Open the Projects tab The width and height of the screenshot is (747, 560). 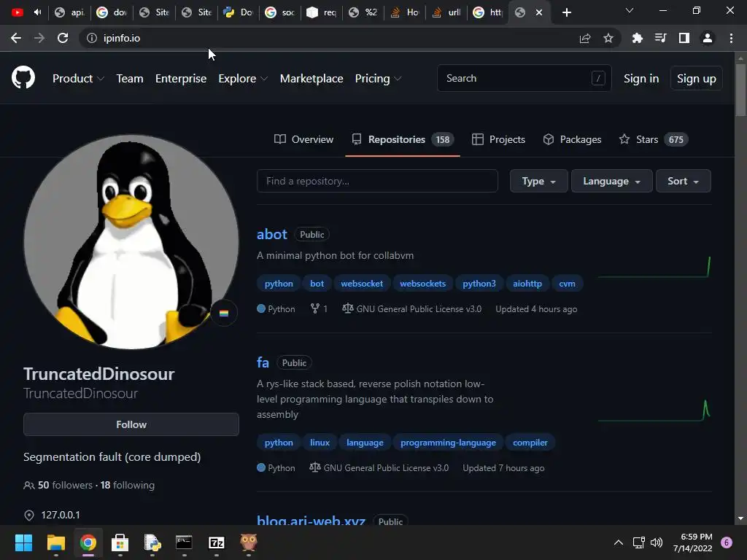pos(498,139)
